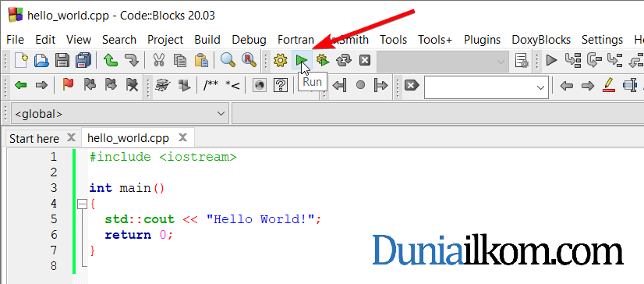
Task: Click the Build and run icon
Action: point(323,60)
